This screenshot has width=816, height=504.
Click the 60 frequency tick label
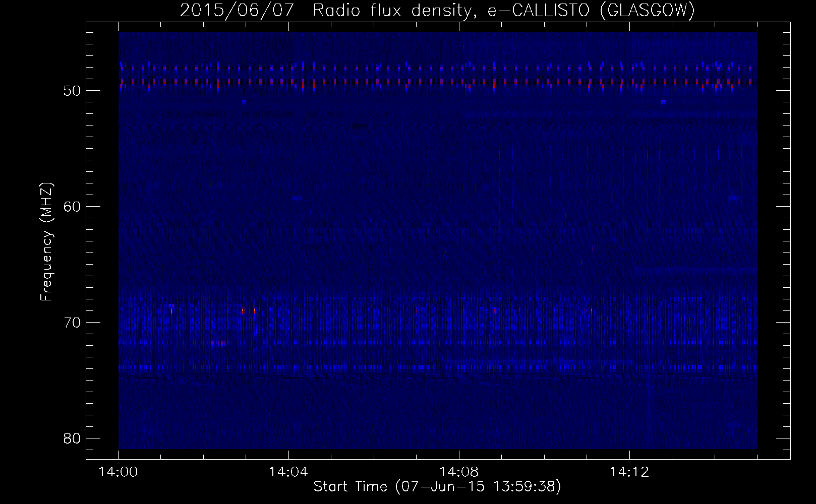(73, 207)
